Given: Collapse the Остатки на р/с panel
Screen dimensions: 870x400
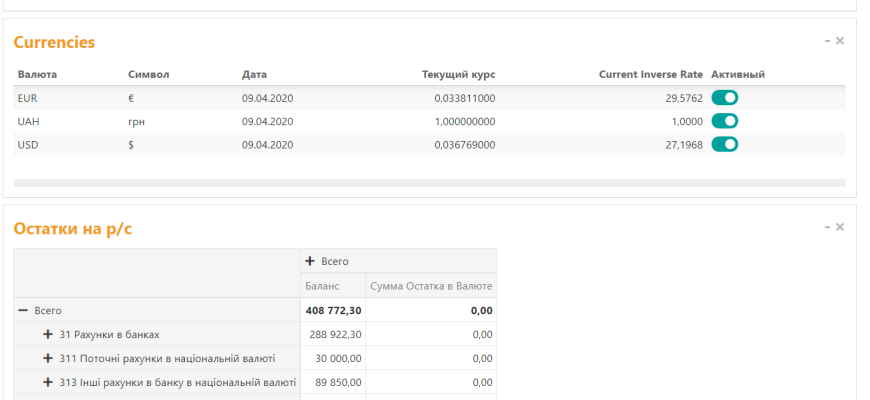Looking at the screenshot, I should coord(827,227).
